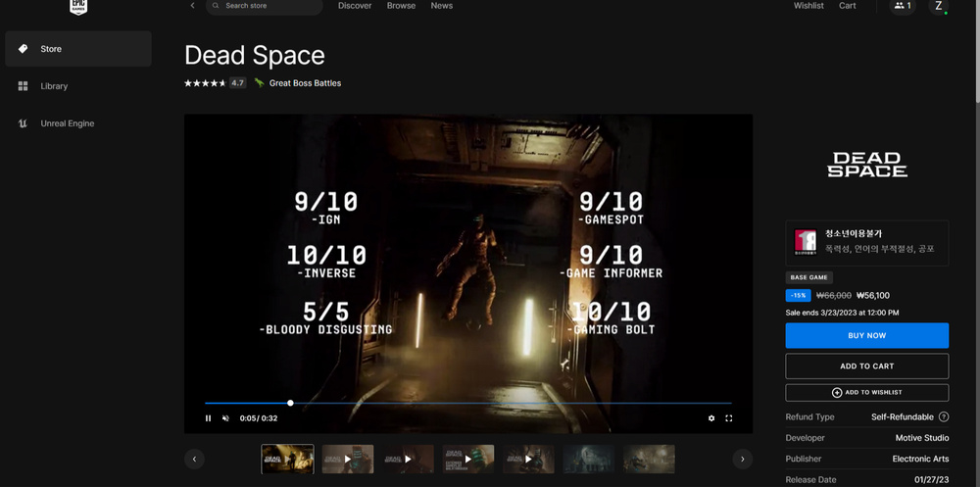Click the Dead Space title heading
Viewport: 980px width, 487px height.
(x=255, y=56)
